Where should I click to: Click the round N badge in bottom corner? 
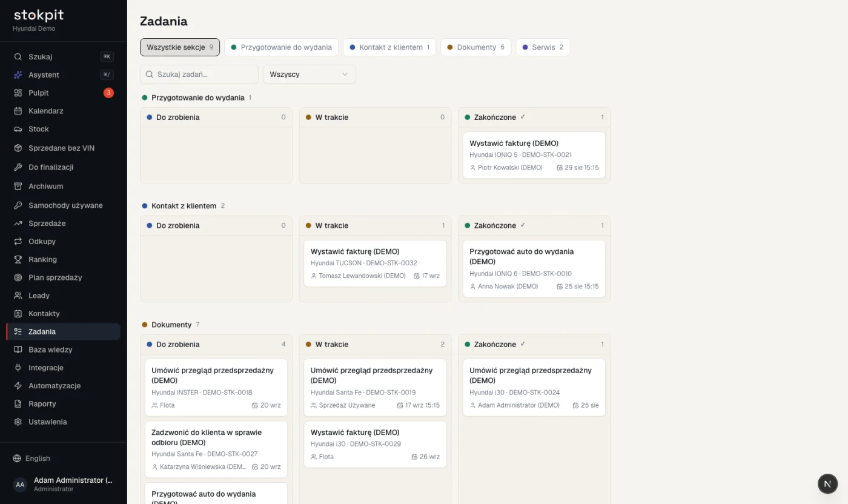pos(828,484)
